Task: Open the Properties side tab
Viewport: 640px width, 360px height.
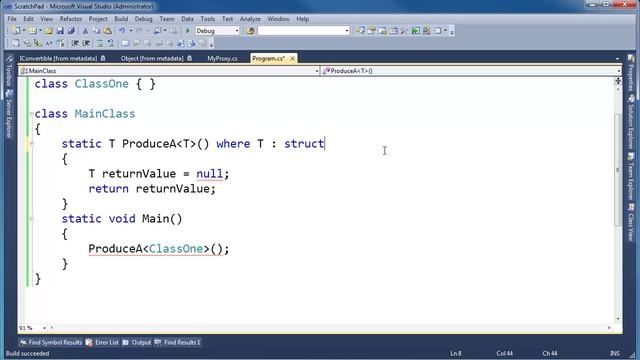Action: point(631,73)
